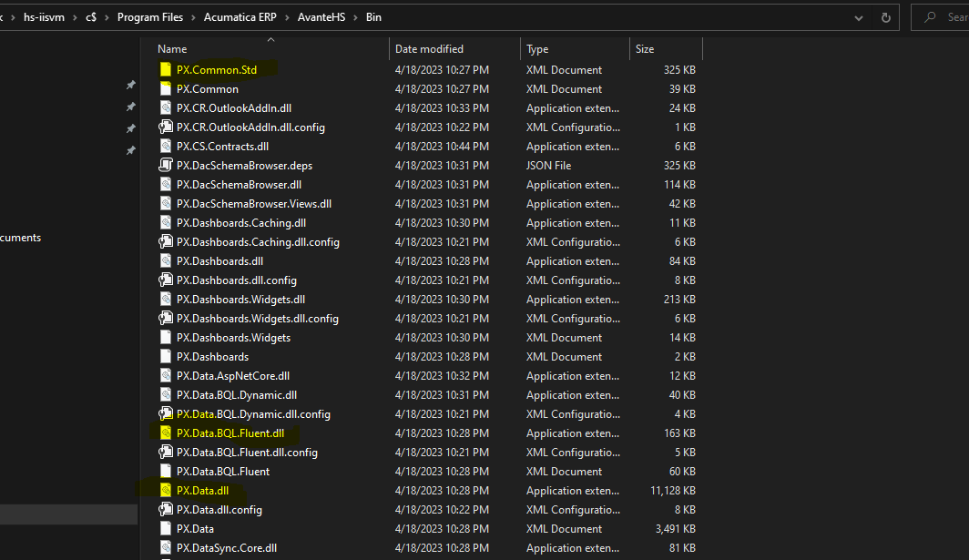Click the first pinned item pin icon in sidebar
Viewport: 969px width, 560px height.
pos(130,85)
